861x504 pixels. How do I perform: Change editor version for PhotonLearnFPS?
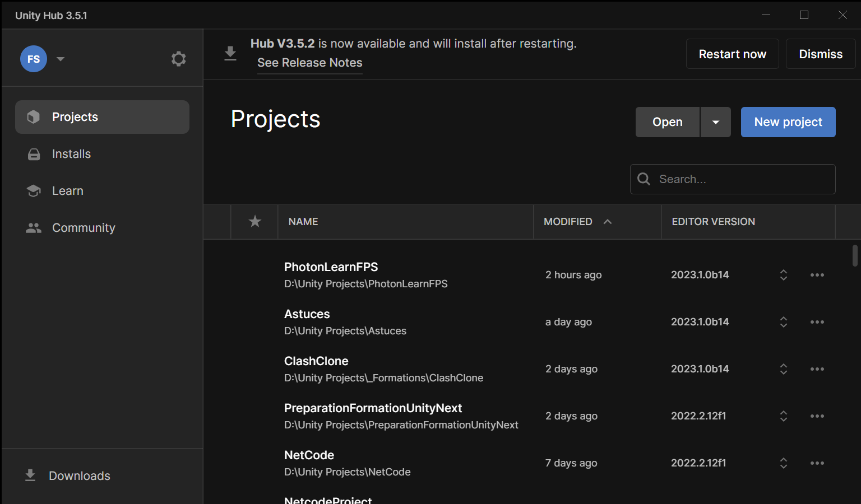click(x=784, y=275)
